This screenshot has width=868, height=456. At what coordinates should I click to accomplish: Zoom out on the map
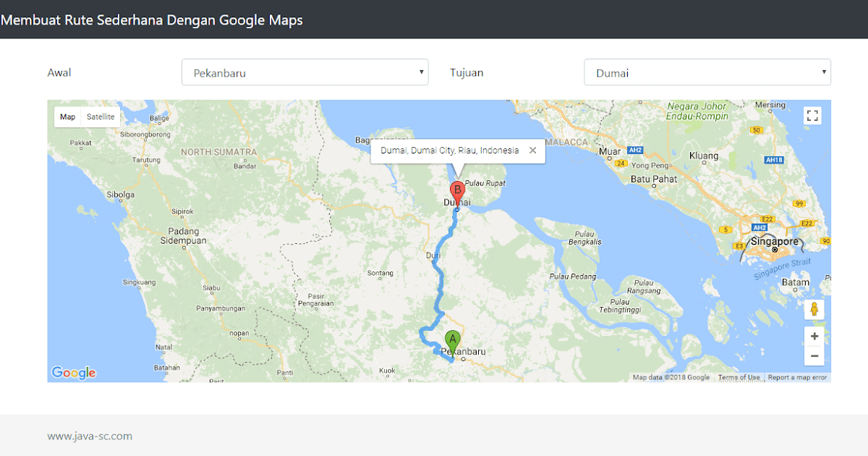(x=814, y=355)
